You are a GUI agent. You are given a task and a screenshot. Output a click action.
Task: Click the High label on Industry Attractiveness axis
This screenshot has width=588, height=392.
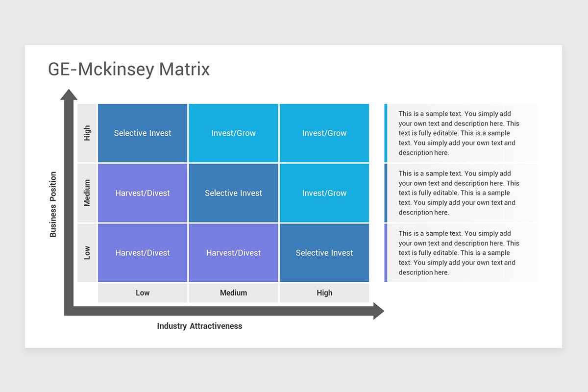pyautogui.click(x=324, y=293)
